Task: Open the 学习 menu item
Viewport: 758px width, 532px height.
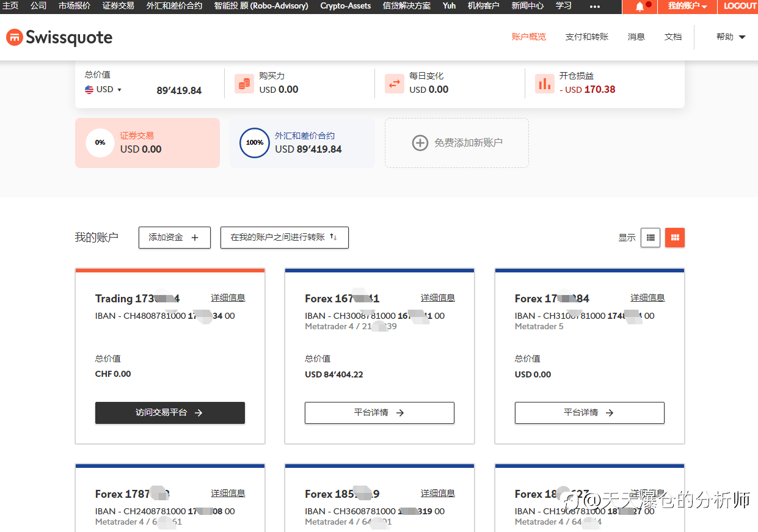Action: (x=564, y=5)
